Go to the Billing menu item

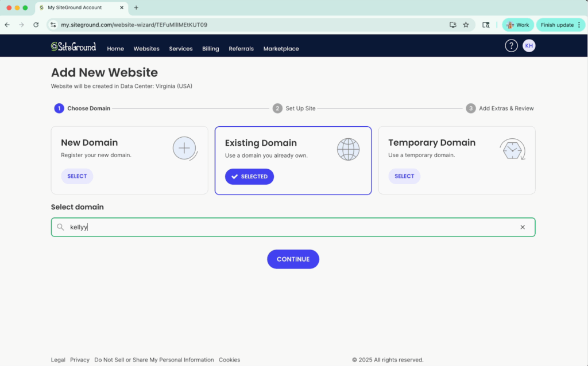pos(211,49)
